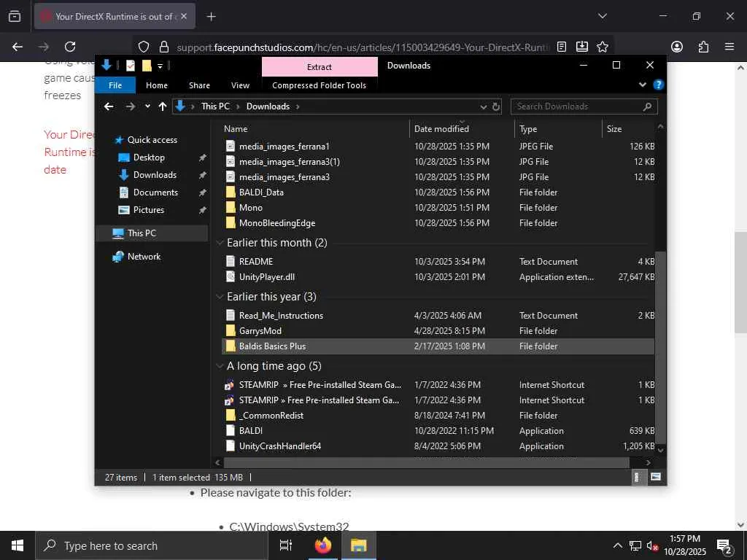Open the Firefox extensions menu
This screenshot has height=560, width=747.
703,47
